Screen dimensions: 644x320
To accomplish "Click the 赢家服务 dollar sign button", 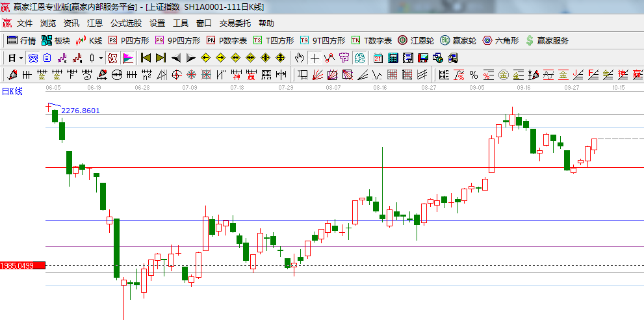I will pos(547,40).
